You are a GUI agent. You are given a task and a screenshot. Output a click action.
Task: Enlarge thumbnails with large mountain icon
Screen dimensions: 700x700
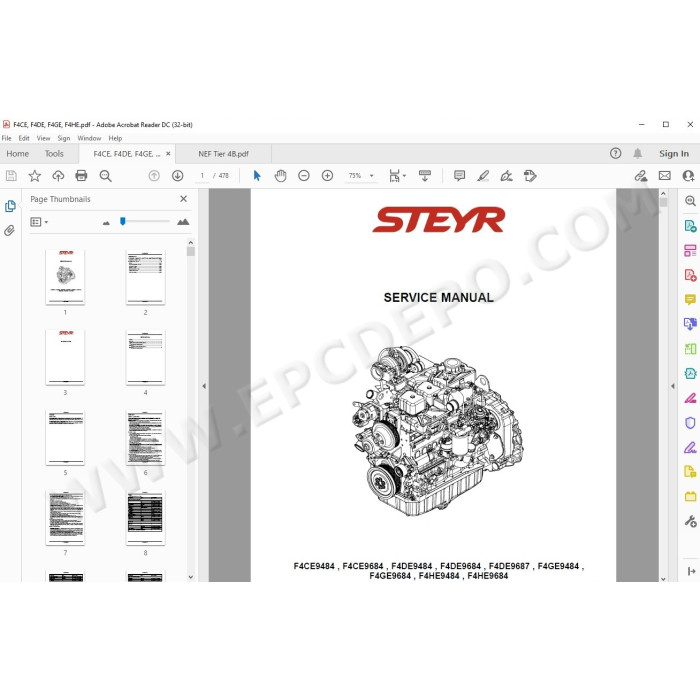tap(183, 221)
